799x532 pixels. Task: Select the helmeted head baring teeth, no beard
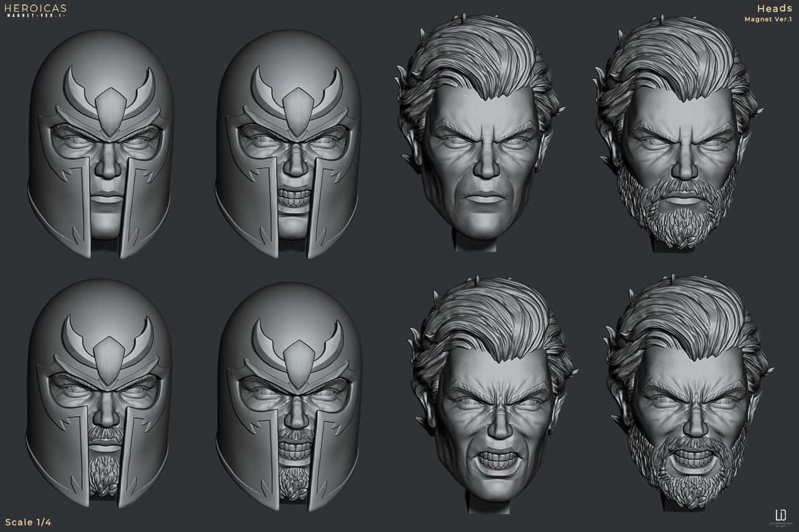[288, 144]
